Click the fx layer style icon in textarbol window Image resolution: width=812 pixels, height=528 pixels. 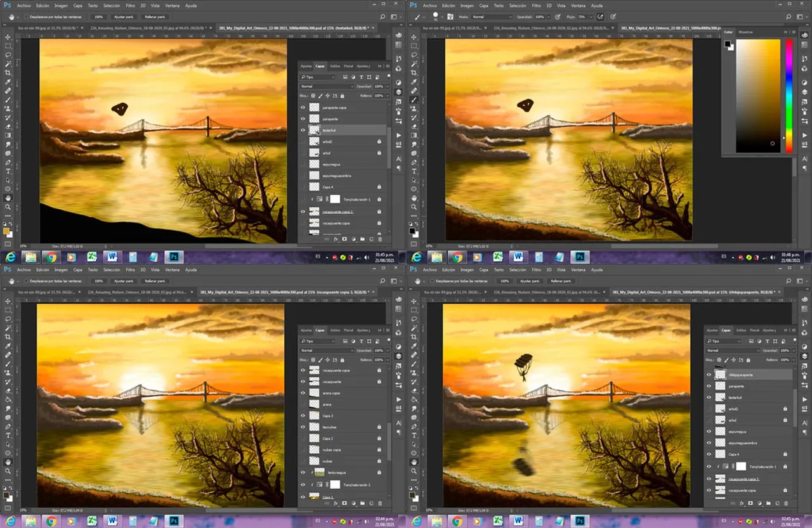tap(336, 239)
